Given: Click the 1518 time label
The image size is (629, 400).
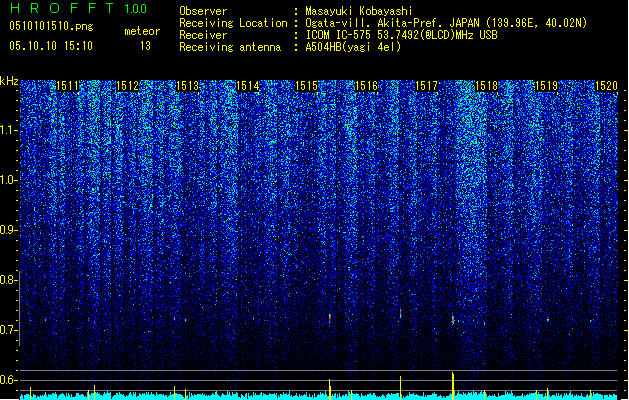Looking at the screenshot, I should pyautogui.click(x=486, y=86).
